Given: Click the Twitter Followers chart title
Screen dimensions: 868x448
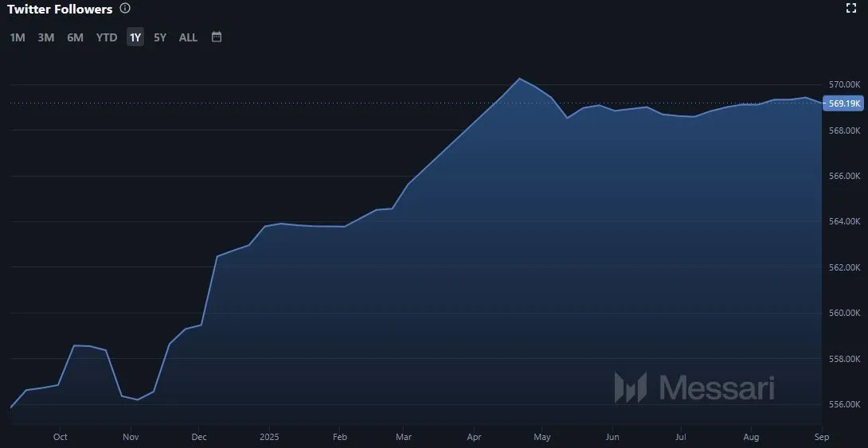Looking at the screenshot, I should pos(60,9).
